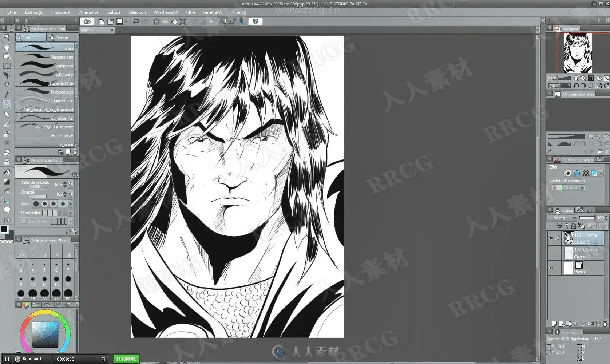
Task: Select the rectangular selection marquee tool
Action: pos(7,66)
